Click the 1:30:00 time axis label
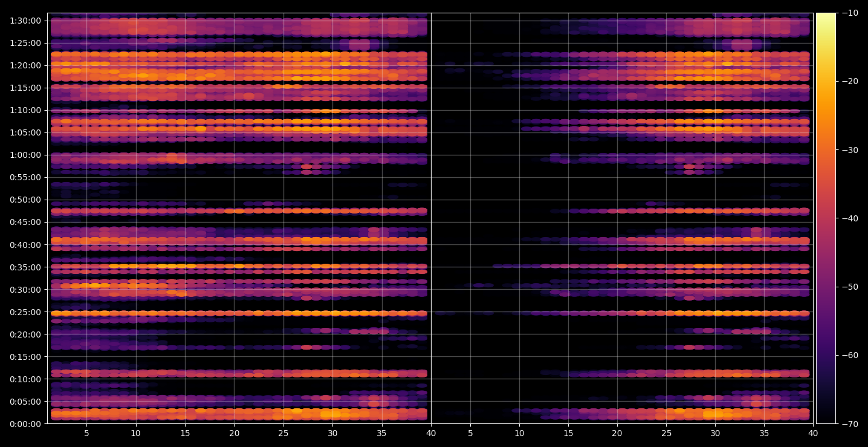This screenshot has height=447, width=868. 25,21
